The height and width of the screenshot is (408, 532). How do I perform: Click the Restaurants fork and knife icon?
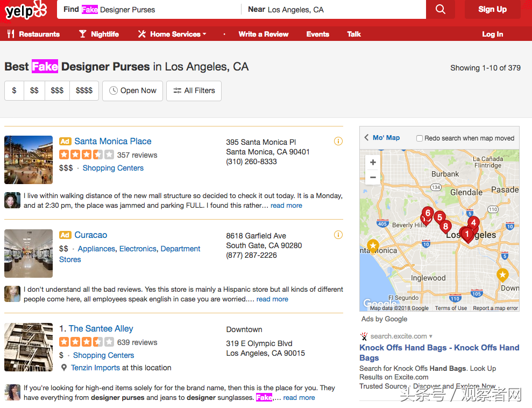[x=11, y=34]
